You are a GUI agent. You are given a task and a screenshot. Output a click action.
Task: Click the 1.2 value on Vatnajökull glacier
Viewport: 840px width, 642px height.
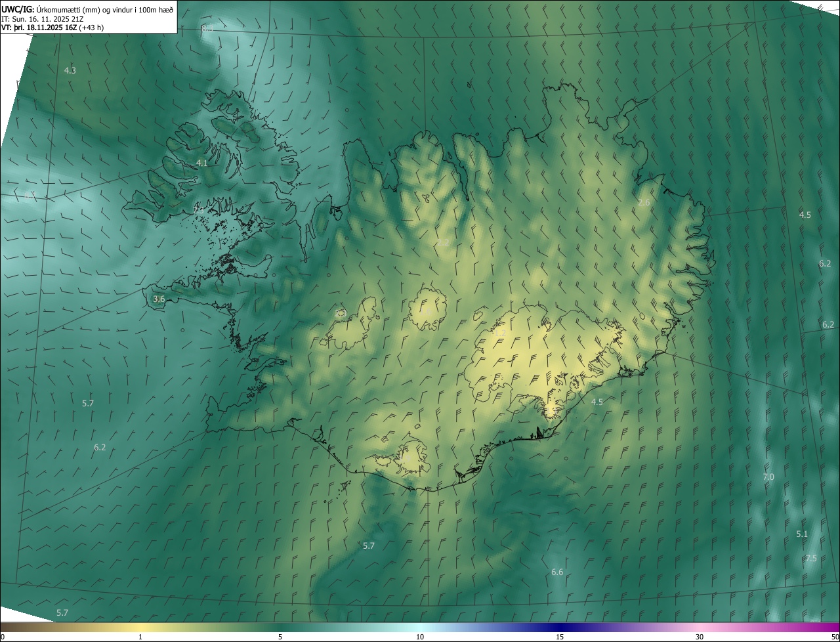[500, 333]
